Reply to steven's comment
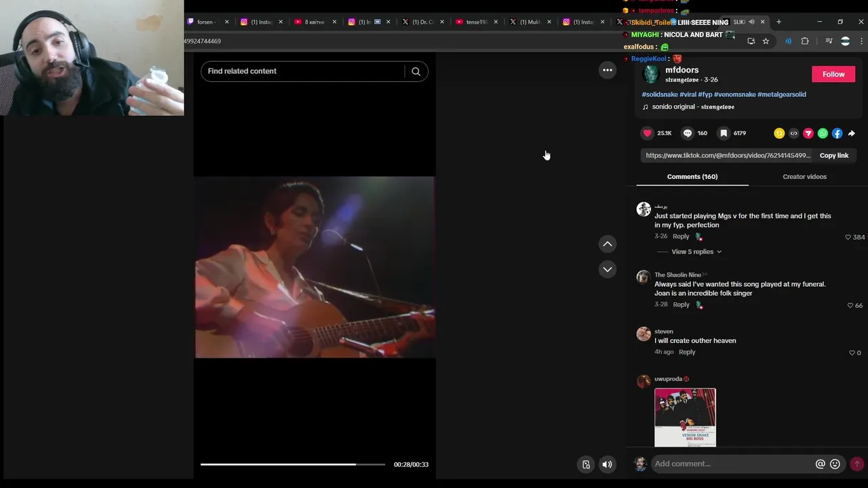The image size is (868, 488). tap(687, 352)
